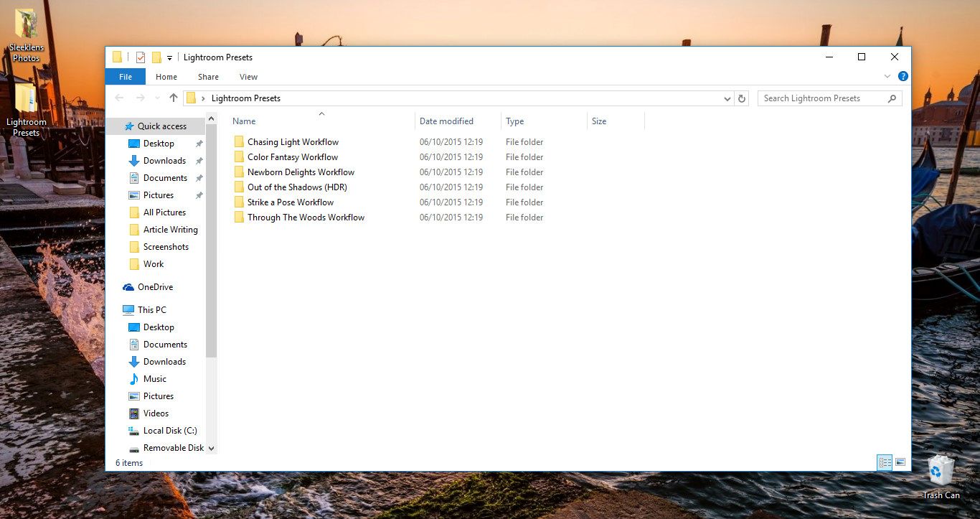Viewport: 980px width, 519px height.
Task: Refresh the Lightroom Presets folder view
Action: tap(742, 98)
